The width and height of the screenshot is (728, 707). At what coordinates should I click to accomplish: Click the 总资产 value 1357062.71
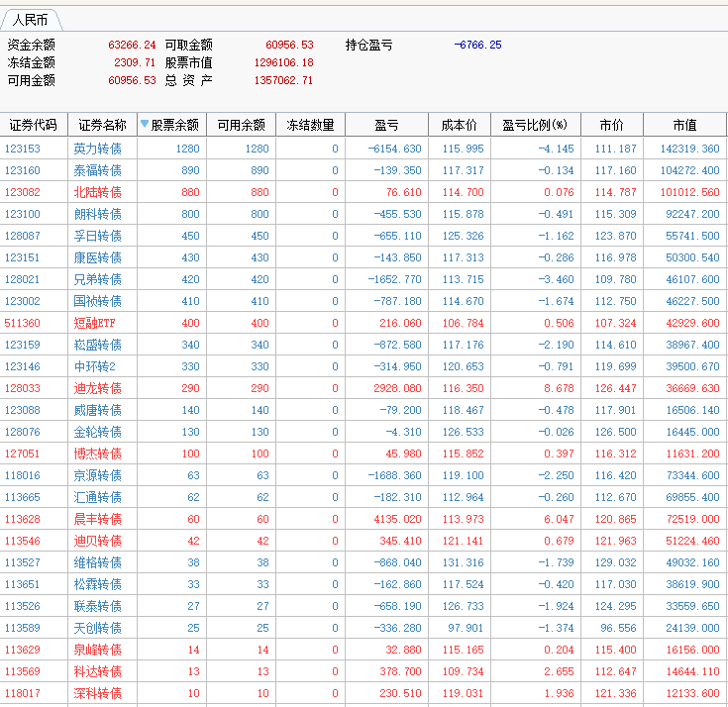coord(283,80)
